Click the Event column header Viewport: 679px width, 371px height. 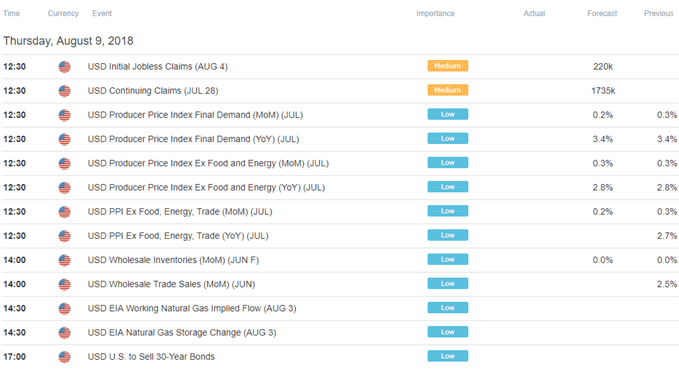[102, 13]
